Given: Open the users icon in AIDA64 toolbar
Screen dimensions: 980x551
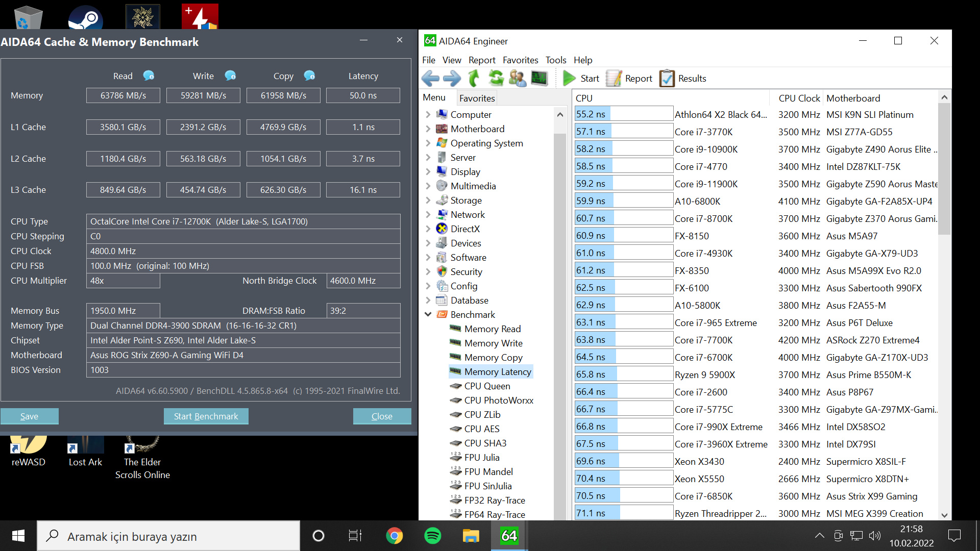Looking at the screenshot, I should (x=517, y=78).
